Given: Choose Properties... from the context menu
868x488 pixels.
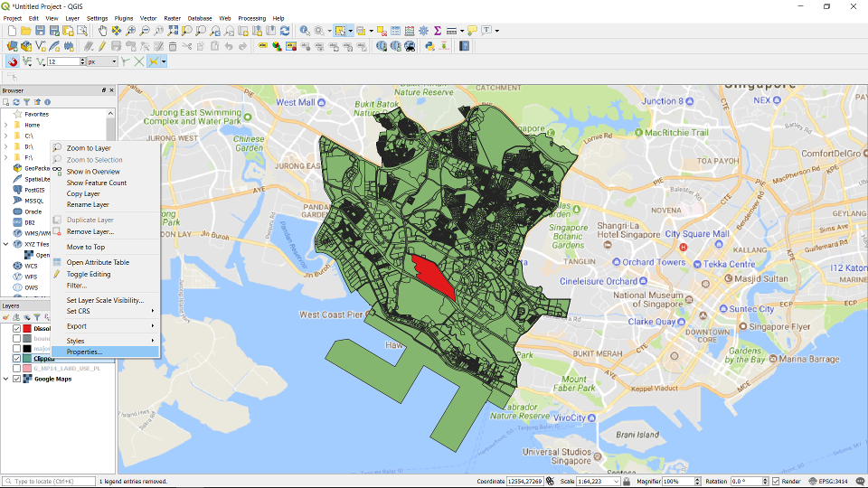Looking at the screenshot, I should coord(84,352).
